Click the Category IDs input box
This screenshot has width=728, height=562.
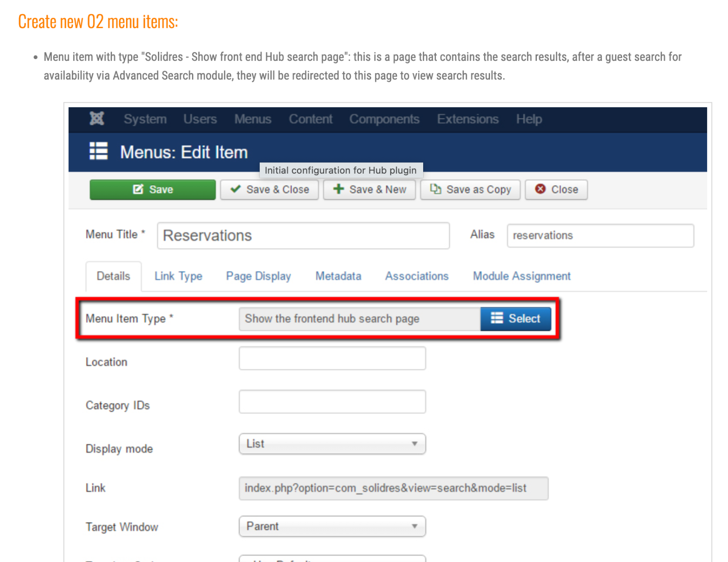pos(332,402)
